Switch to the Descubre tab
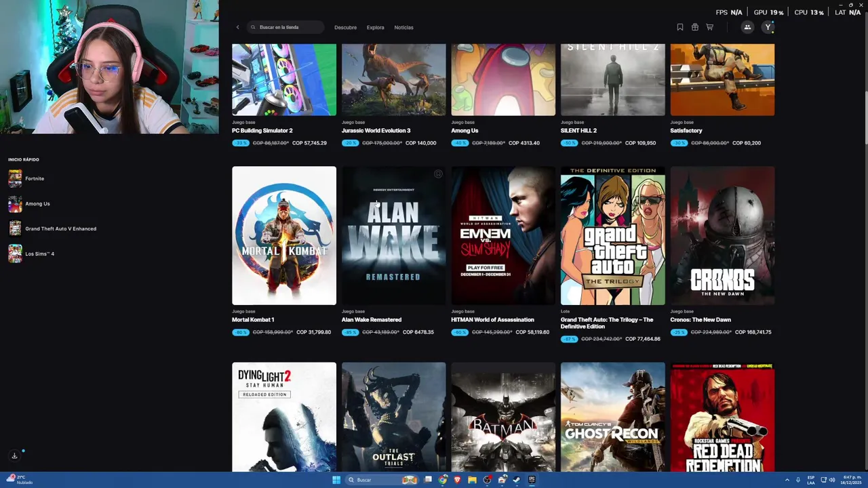 pyautogui.click(x=345, y=27)
